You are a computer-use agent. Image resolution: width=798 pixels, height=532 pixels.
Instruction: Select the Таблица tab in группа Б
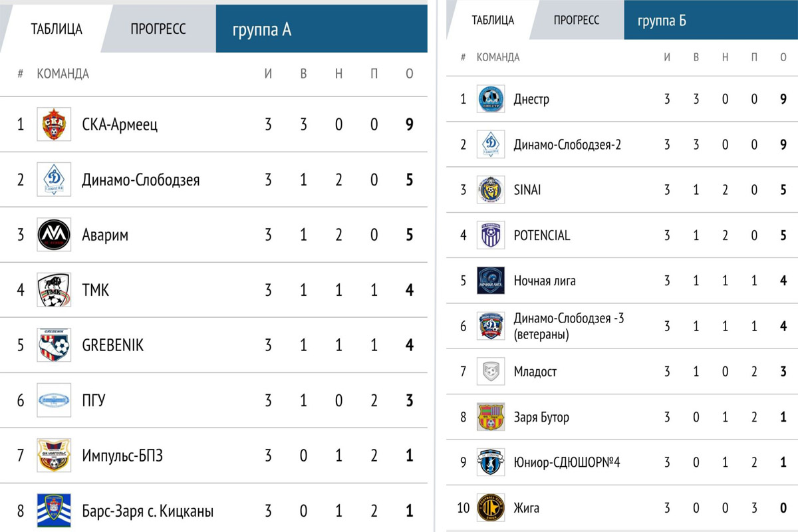[x=493, y=20]
